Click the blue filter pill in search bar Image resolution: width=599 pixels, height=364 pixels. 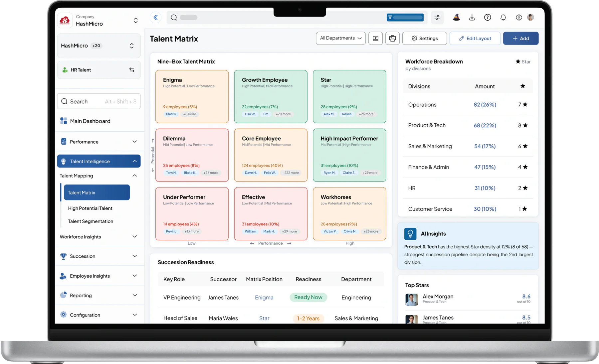point(405,17)
